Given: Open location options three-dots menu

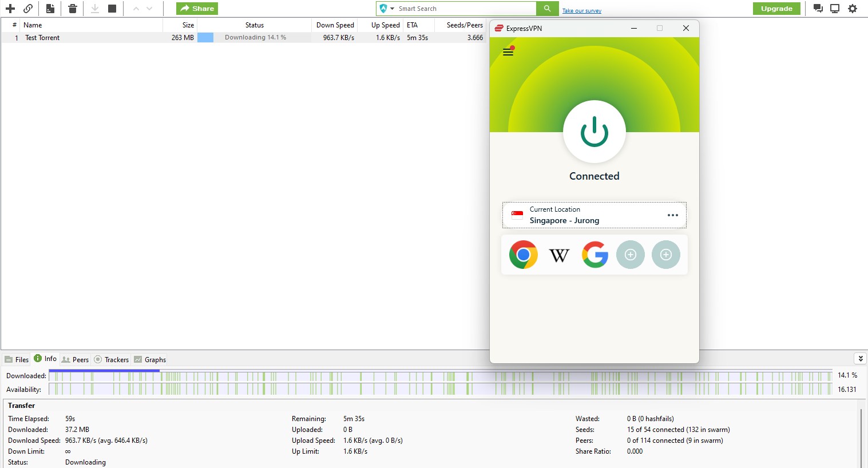Looking at the screenshot, I should tap(673, 215).
